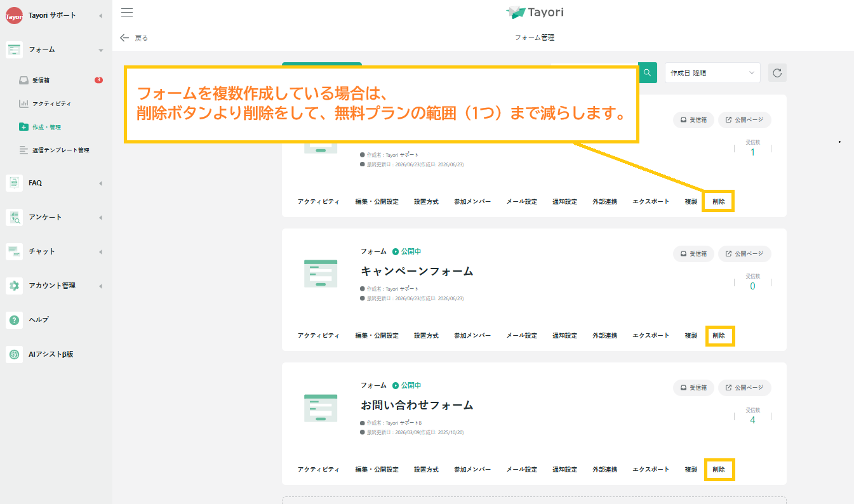Click 複製 on the first form card
Viewport: 854px width, 504px height.
pyautogui.click(x=691, y=202)
